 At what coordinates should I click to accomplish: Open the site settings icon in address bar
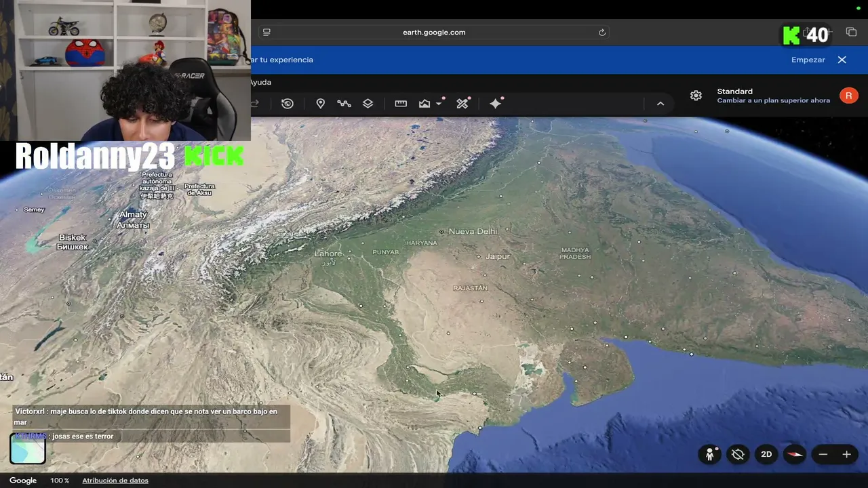click(x=267, y=32)
